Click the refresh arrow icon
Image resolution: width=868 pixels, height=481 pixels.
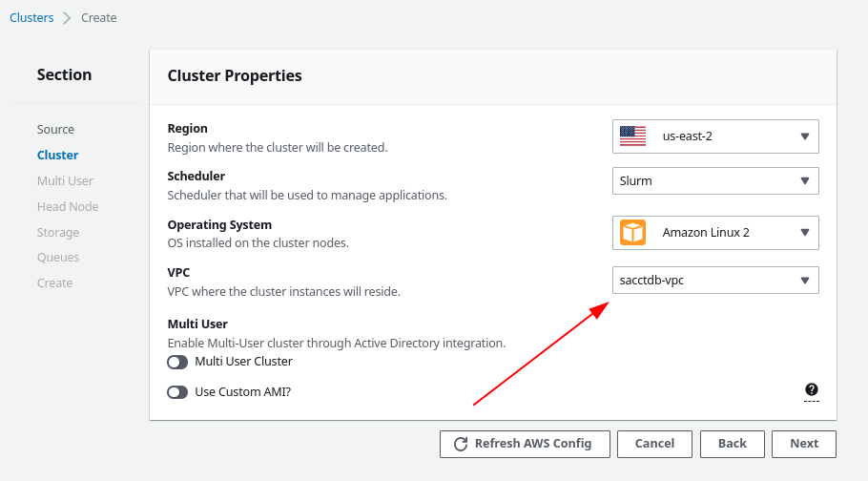[461, 444]
